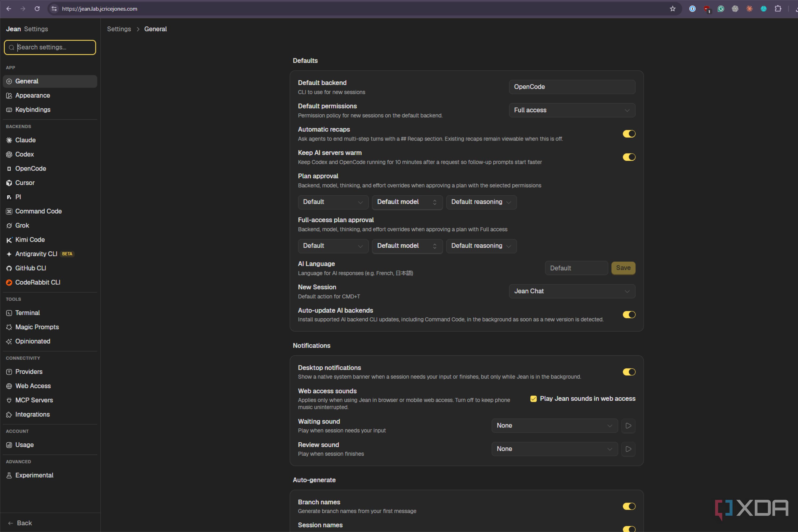
Task: Open Claude backend settings icon
Action: pyautogui.click(x=9, y=140)
